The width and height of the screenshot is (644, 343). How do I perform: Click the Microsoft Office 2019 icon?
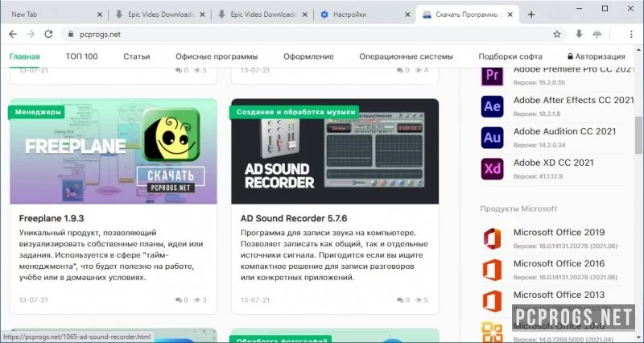[492, 238]
